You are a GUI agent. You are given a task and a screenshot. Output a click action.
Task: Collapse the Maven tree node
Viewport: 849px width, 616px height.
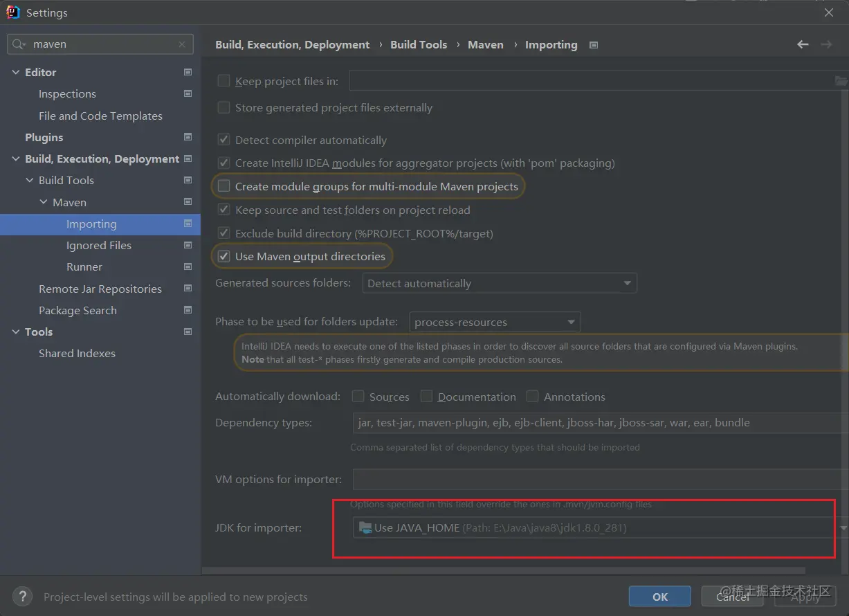pos(44,202)
